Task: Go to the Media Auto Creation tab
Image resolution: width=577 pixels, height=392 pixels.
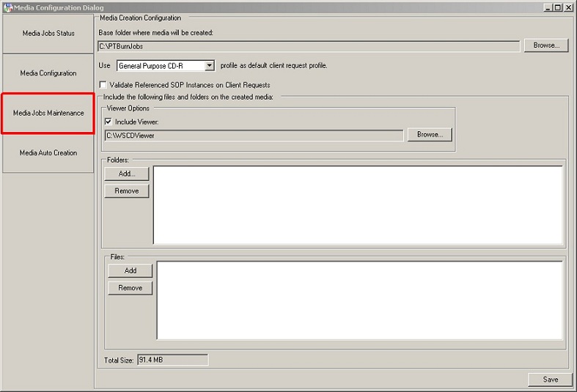Action: tap(48, 153)
